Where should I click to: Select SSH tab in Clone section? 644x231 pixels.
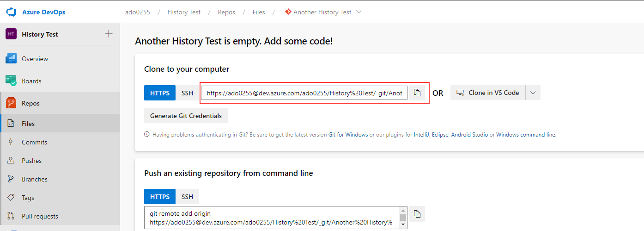point(187,93)
